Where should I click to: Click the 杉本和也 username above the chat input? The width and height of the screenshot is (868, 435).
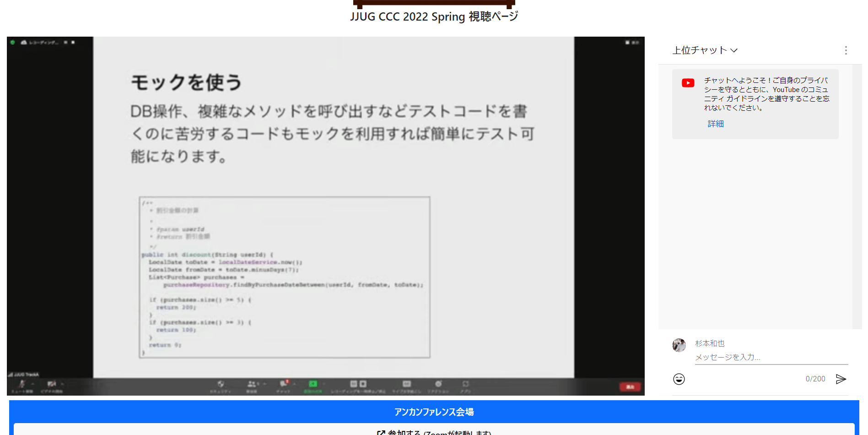(x=710, y=343)
